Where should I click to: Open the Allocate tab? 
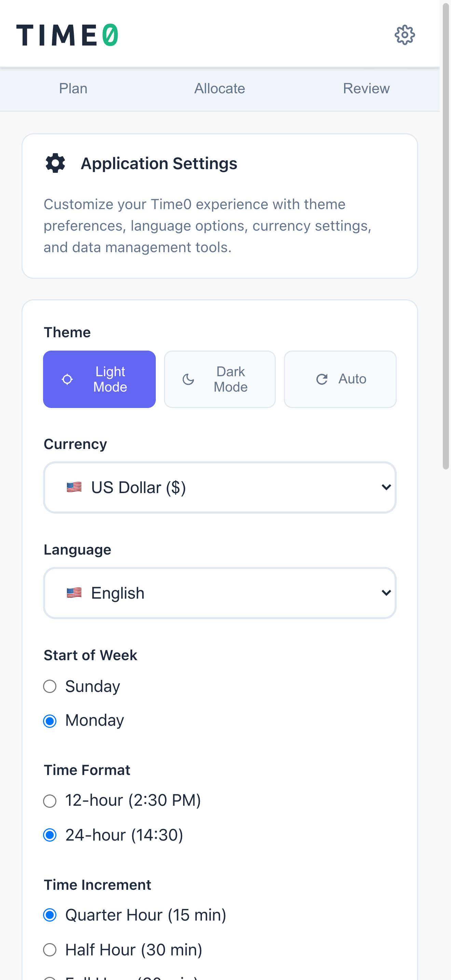tap(219, 89)
